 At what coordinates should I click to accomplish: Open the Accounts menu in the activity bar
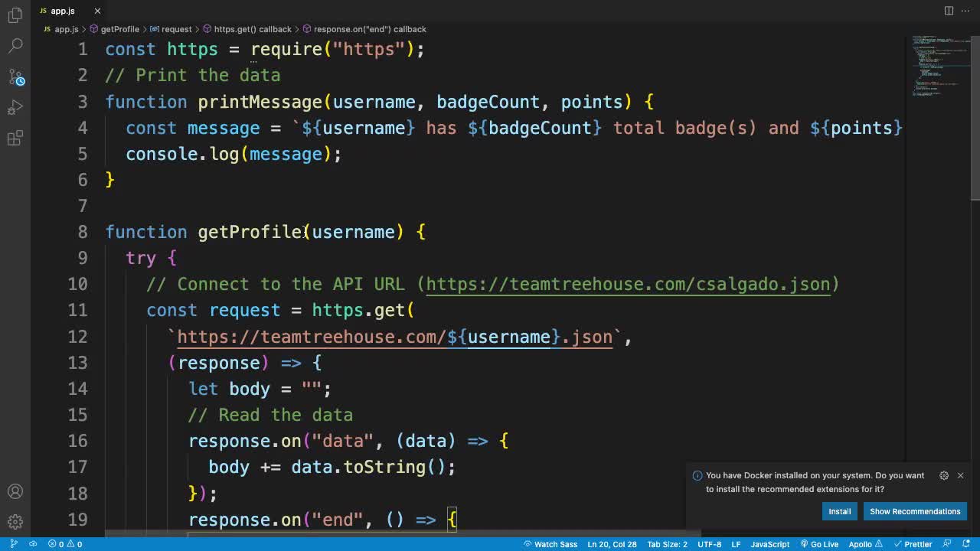15,491
